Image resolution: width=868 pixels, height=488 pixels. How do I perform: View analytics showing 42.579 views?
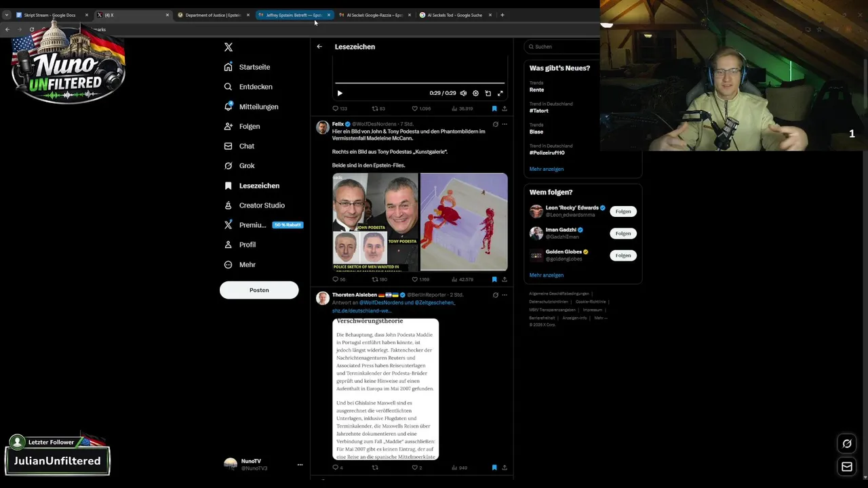pyautogui.click(x=462, y=279)
